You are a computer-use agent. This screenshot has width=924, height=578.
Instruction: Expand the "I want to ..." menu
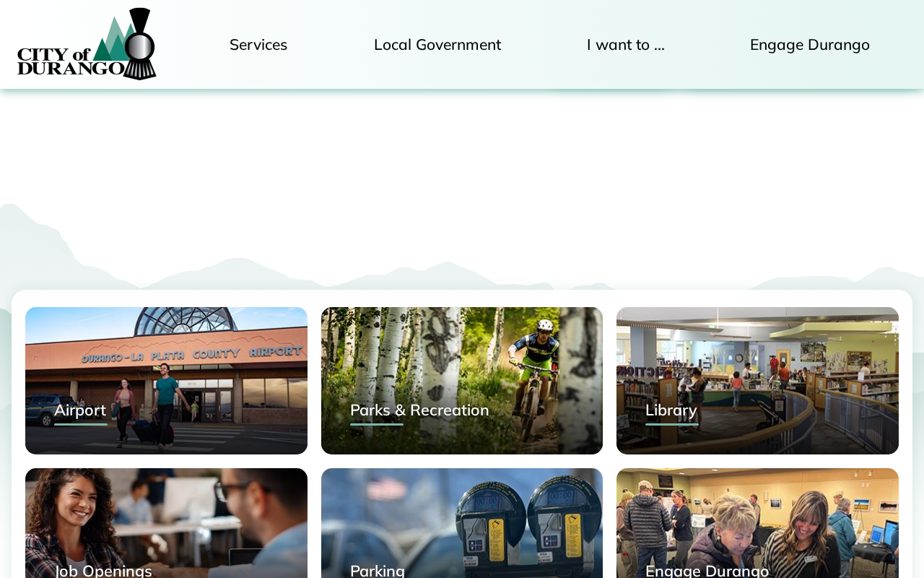point(626,45)
